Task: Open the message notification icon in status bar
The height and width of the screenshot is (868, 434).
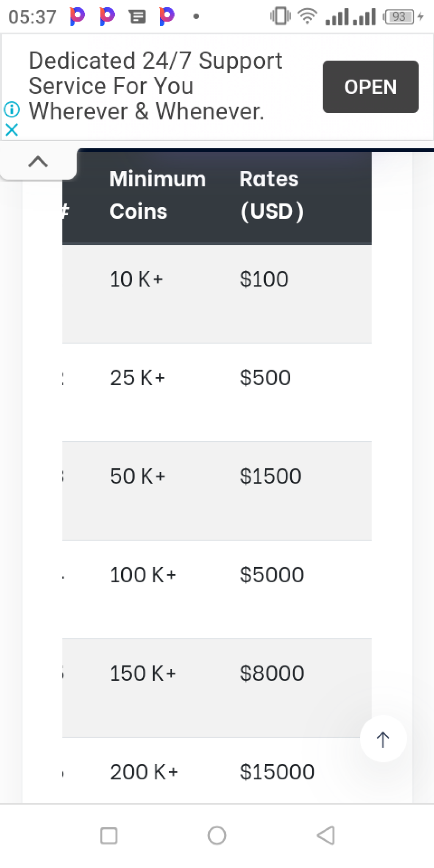Action: (137, 17)
